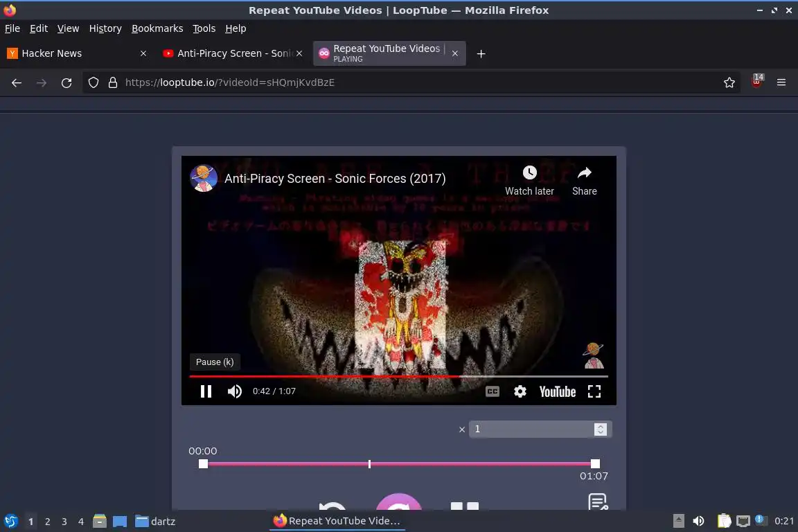Click the current position marker on the loop bar
This screenshot has width=798, height=532.
coord(369,464)
